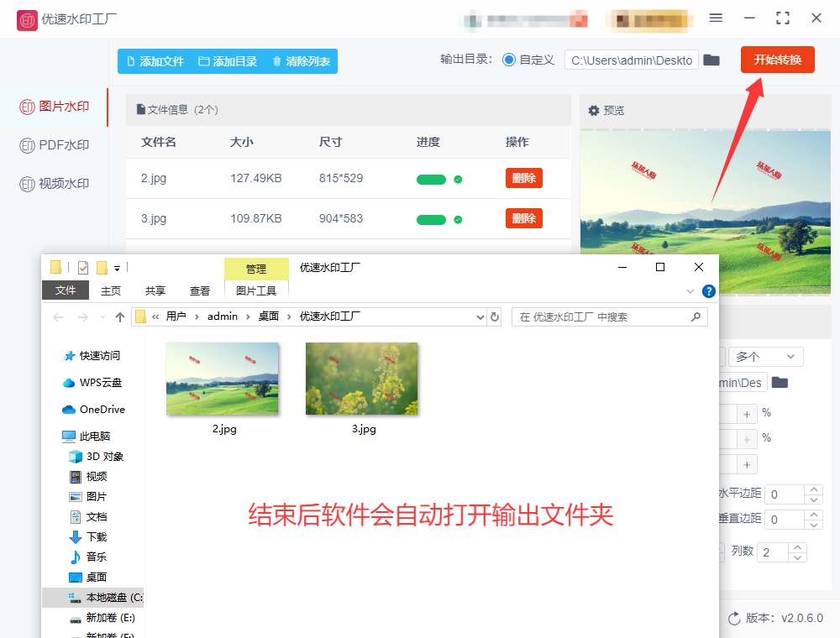
Task: Decrease 水平边距 with its down arrow
Action: coord(814,499)
